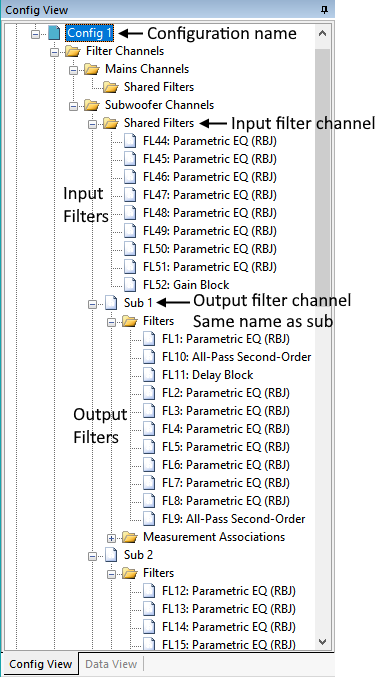
Task: Click the FL52 Gain Block page icon
Action: coord(130,285)
